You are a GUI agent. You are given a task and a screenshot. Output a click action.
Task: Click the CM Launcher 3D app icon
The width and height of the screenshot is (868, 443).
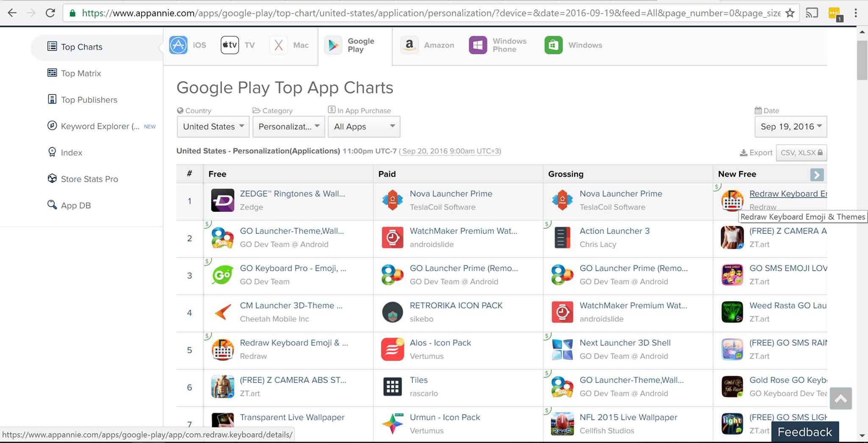223,312
